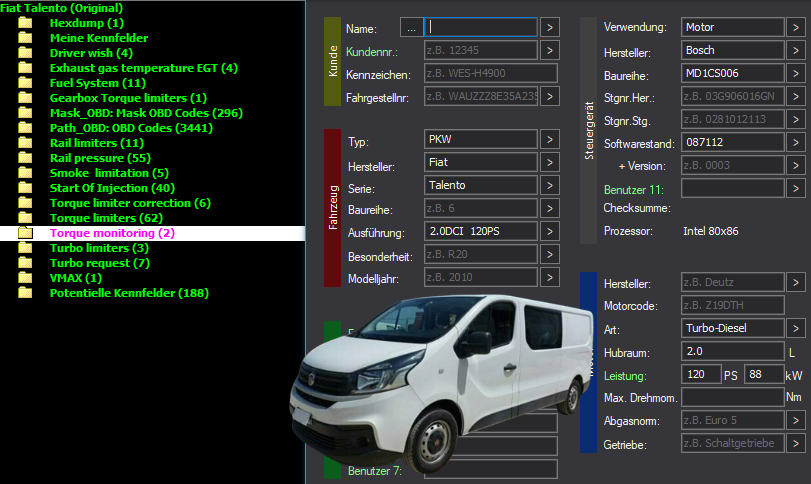Open the Stgnr.Stg. dropdown arrow
Viewport: 811px width, 484px height.
tap(796, 119)
